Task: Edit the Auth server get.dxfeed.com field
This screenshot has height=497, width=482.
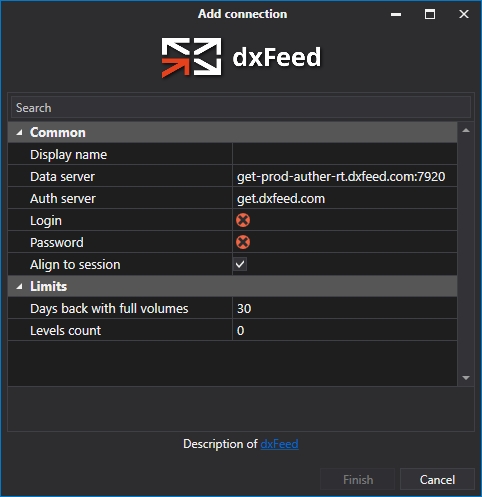Action: coord(345,198)
